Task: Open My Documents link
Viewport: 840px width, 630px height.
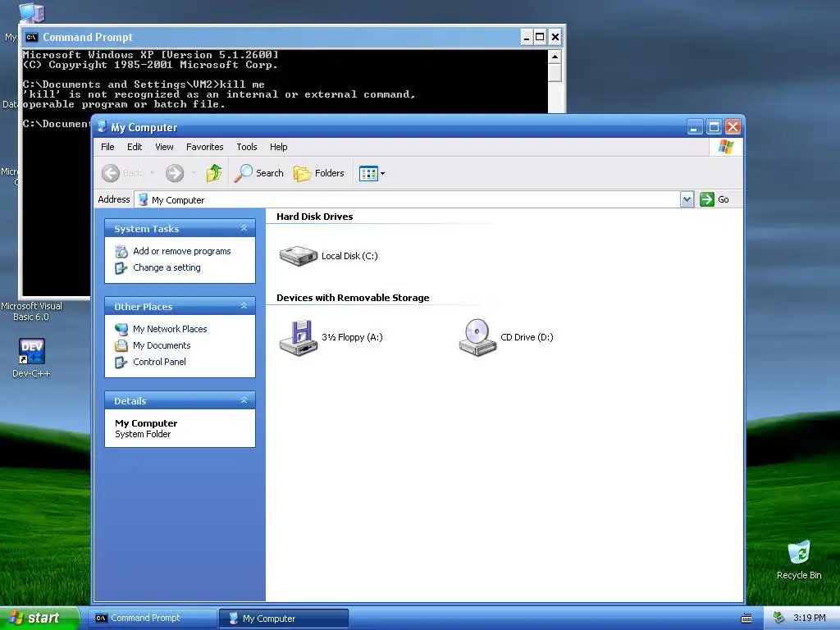Action: pyautogui.click(x=162, y=345)
